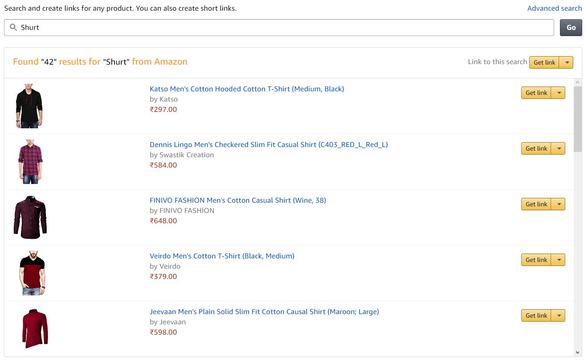Get link for Veirdo Cotton T-Shirt

click(x=536, y=260)
